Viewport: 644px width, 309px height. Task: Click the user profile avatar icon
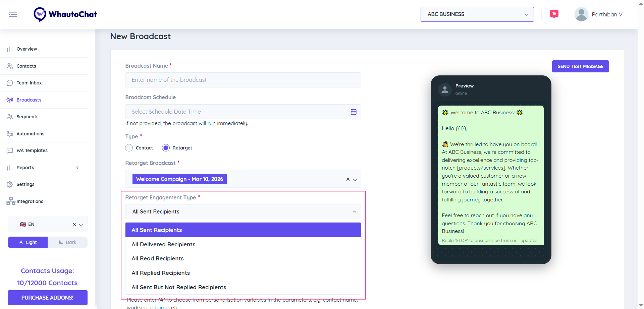tap(581, 14)
